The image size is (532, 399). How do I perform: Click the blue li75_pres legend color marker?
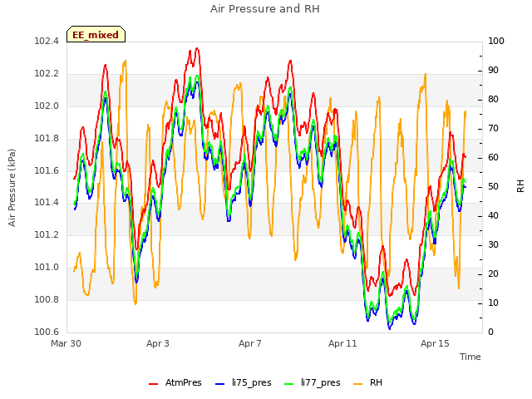(x=219, y=383)
